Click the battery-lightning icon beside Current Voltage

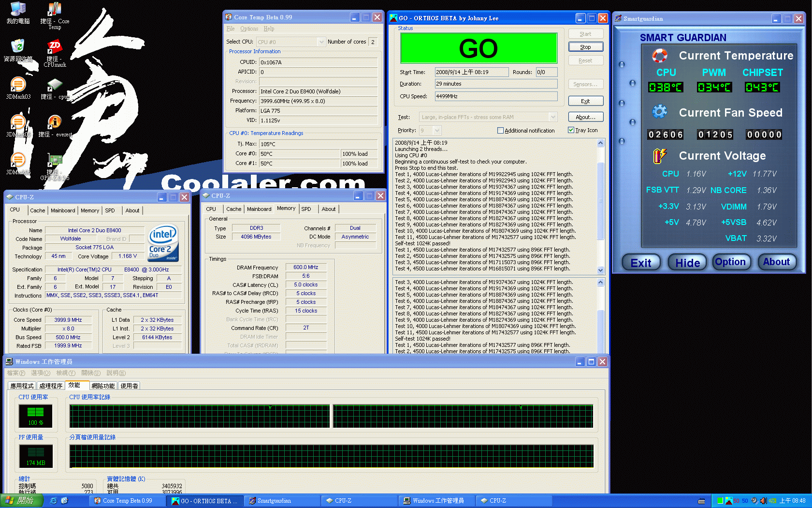point(659,156)
